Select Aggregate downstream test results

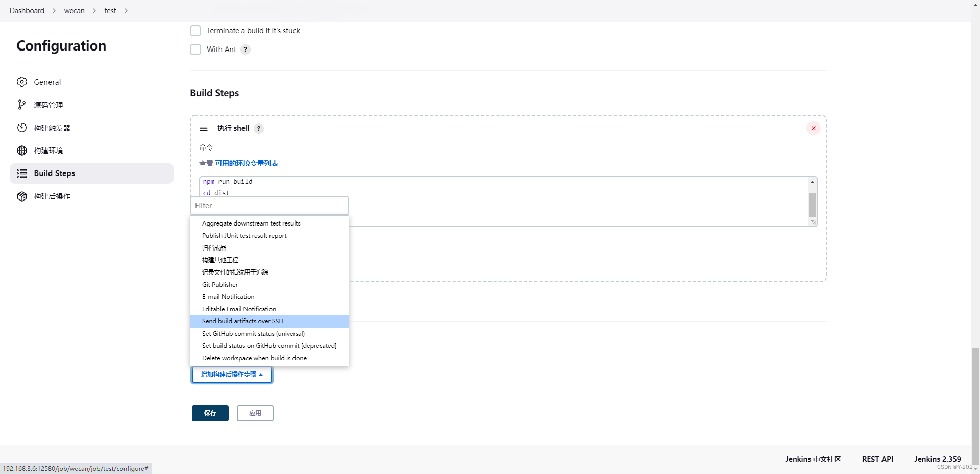pos(269,223)
